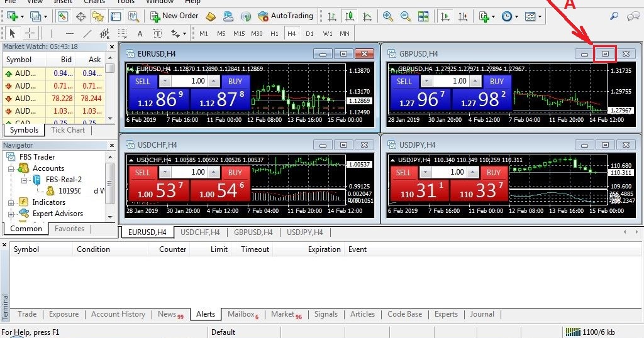Image resolution: width=644 pixels, height=338 pixels.
Task: Click the New Order button
Action: (x=174, y=16)
